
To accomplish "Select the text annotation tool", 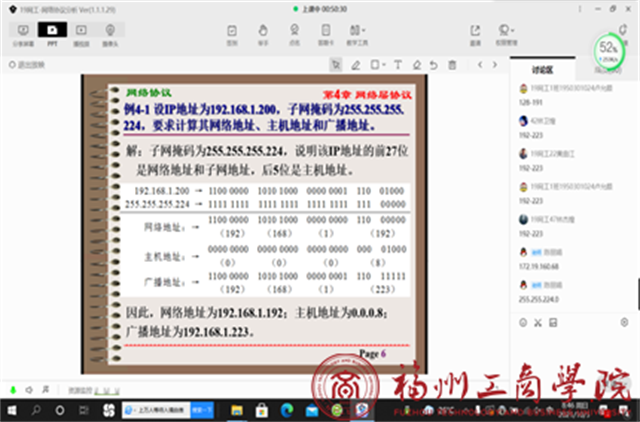I will [398, 65].
